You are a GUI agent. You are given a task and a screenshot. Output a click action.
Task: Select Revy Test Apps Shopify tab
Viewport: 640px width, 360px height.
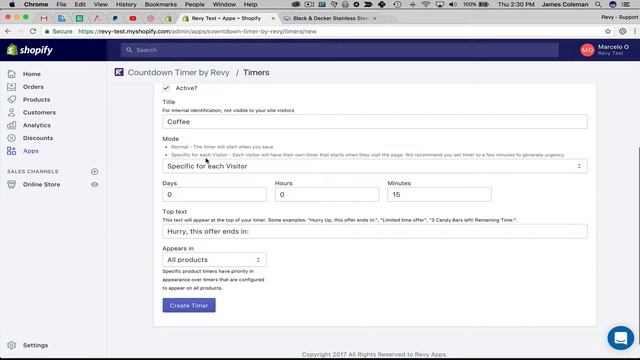pyautogui.click(x=226, y=18)
